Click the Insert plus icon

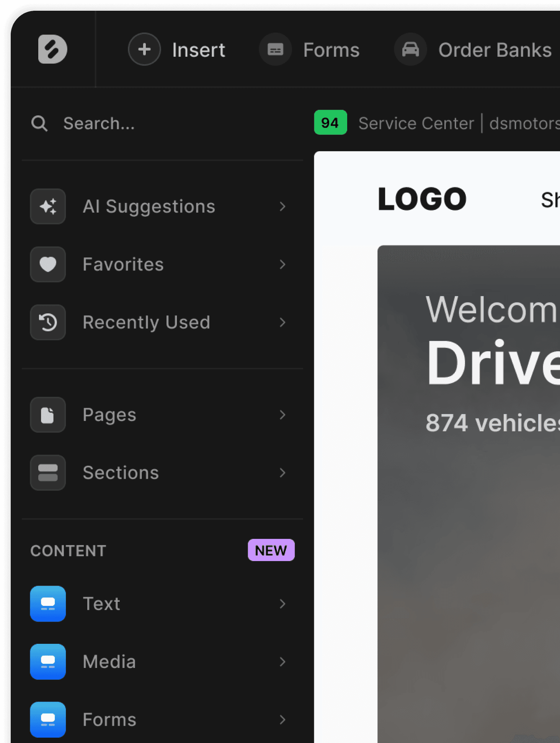(x=144, y=49)
